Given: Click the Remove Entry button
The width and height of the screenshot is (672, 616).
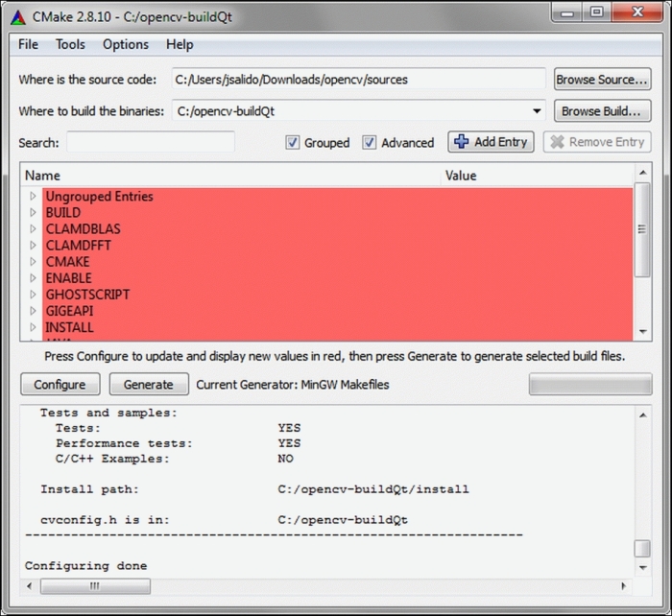Looking at the screenshot, I should 597,142.
